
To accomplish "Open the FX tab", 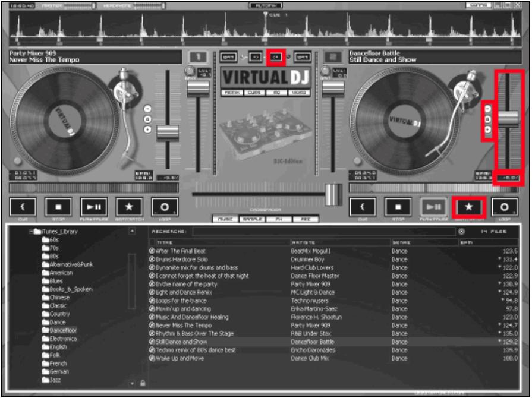I will (x=279, y=219).
